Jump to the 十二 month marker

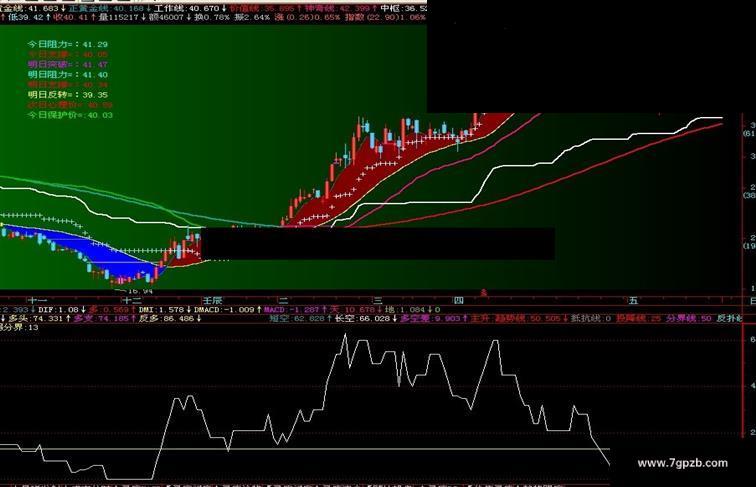[132, 301]
